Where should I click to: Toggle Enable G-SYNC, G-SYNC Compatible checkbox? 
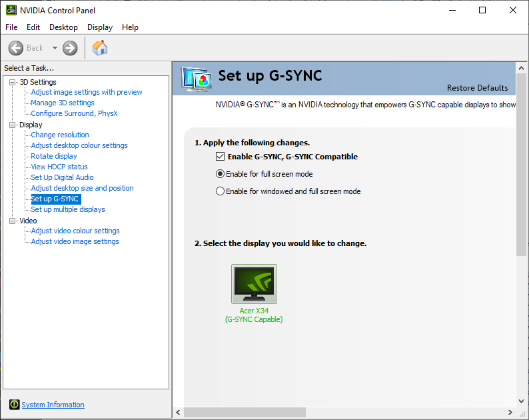coord(221,157)
